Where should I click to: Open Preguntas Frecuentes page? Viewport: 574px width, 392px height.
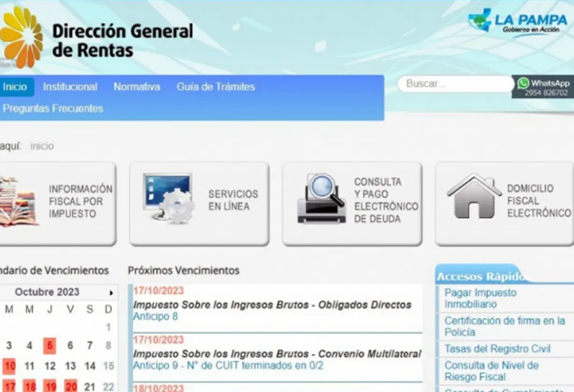click(x=53, y=108)
